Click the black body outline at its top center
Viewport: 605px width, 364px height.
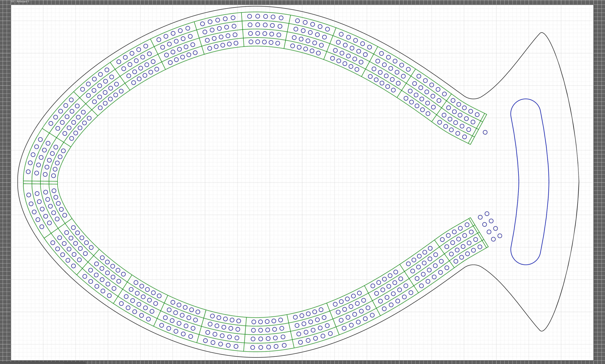pyautogui.click(x=255, y=6)
